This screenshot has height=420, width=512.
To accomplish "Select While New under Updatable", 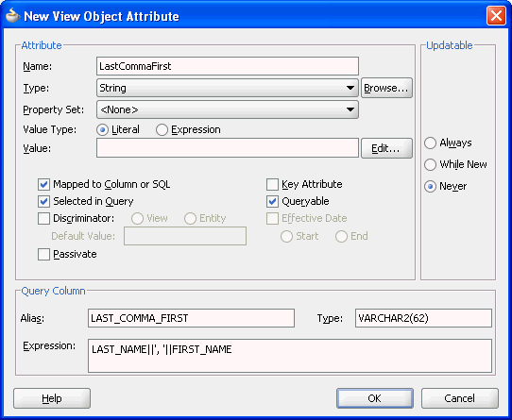I will (430, 164).
